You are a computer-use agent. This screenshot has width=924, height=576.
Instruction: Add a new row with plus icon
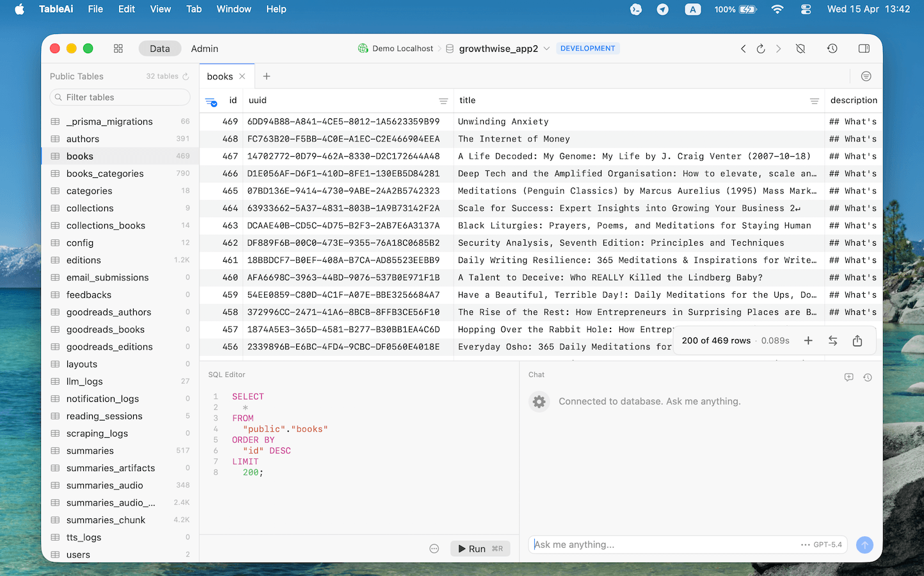(808, 341)
